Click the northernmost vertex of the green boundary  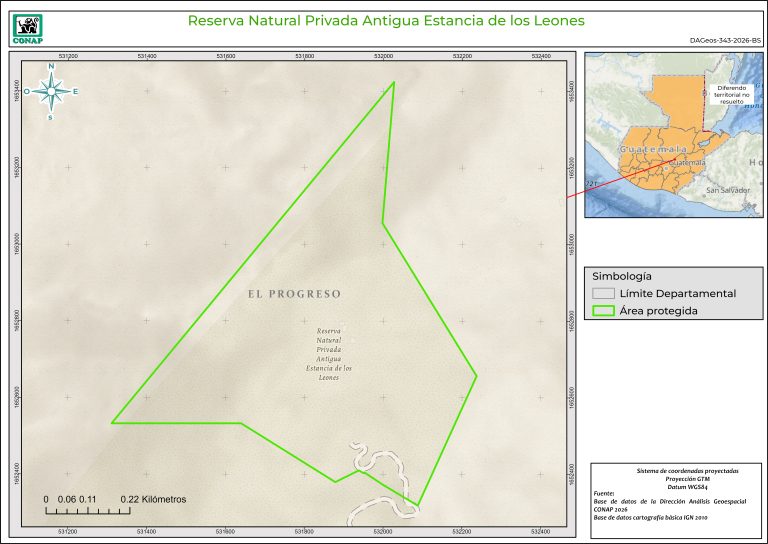coord(394,82)
